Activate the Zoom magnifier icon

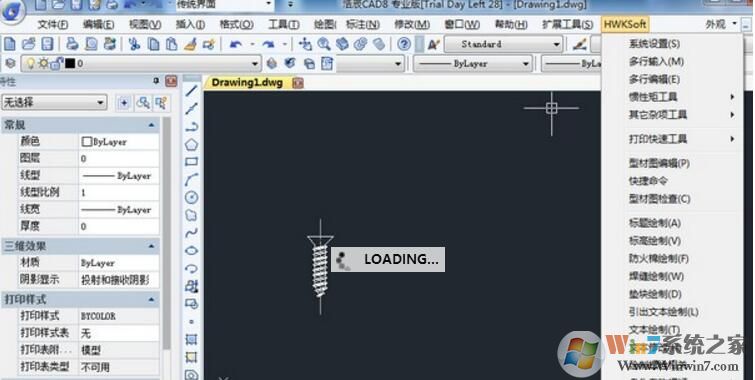pos(324,45)
